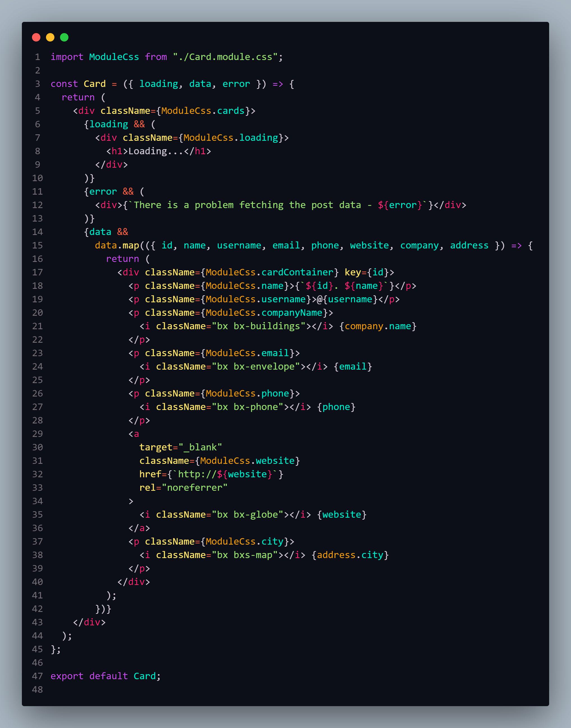Click the ModuleCss.city reference on line 37
Image resolution: width=571 pixels, height=728 pixels.
(x=245, y=542)
